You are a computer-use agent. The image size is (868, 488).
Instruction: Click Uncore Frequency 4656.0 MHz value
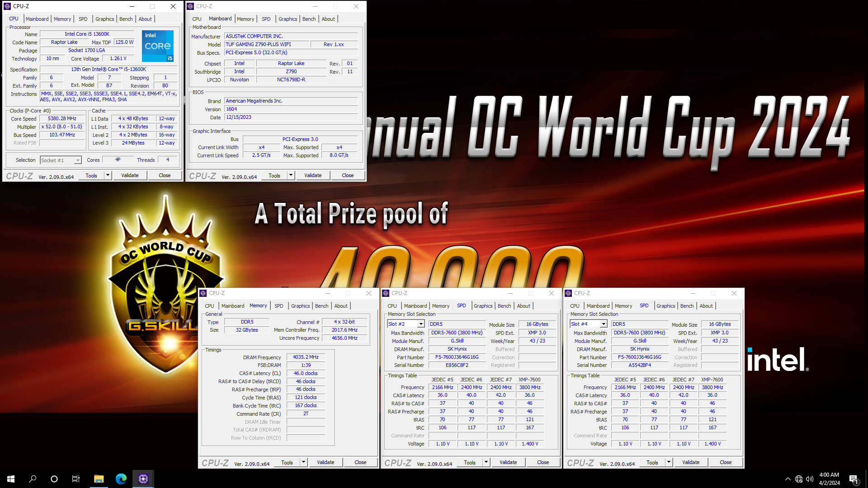(x=344, y=338)
